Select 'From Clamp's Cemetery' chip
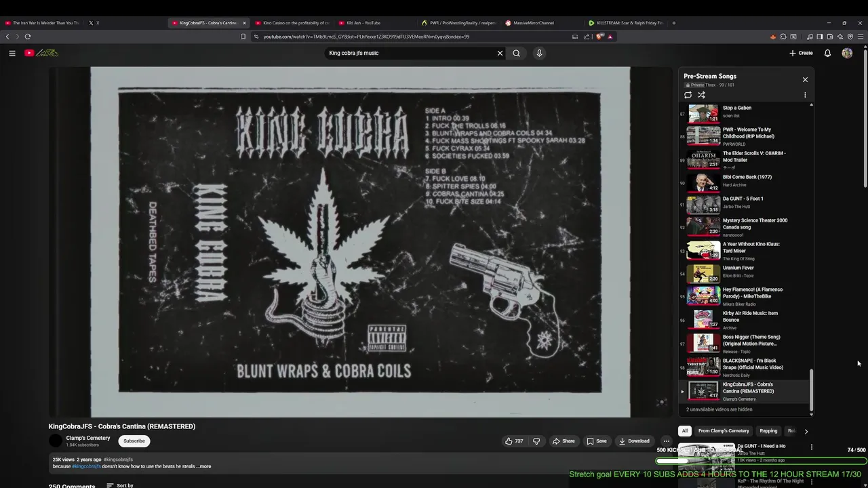This screenshot has width=868, height=488. point(724,430)
